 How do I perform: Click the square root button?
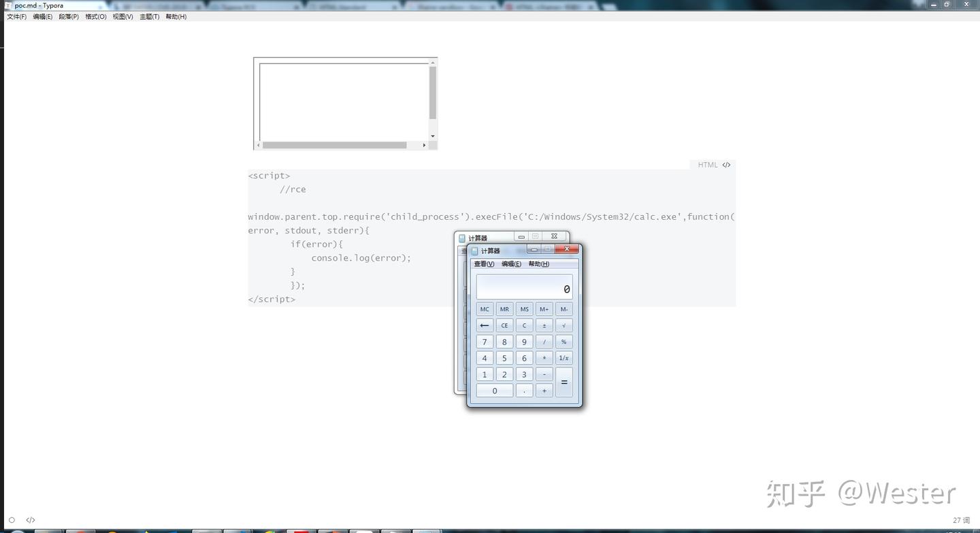point(563,325)
